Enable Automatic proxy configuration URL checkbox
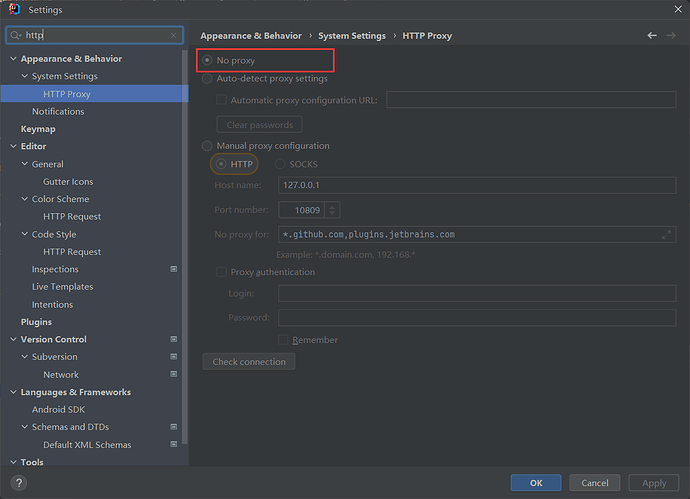This screenshot has width=690, height=499. 221,100
